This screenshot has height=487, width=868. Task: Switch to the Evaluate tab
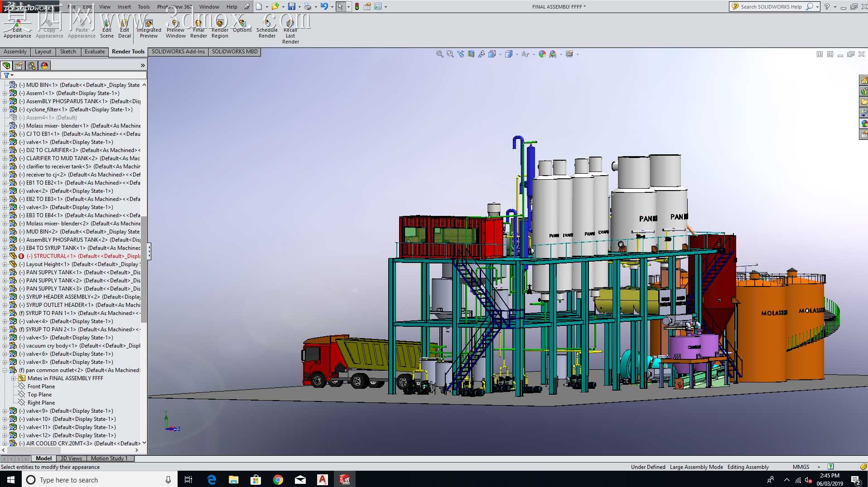pyautogui.click(x=95, y=52)
